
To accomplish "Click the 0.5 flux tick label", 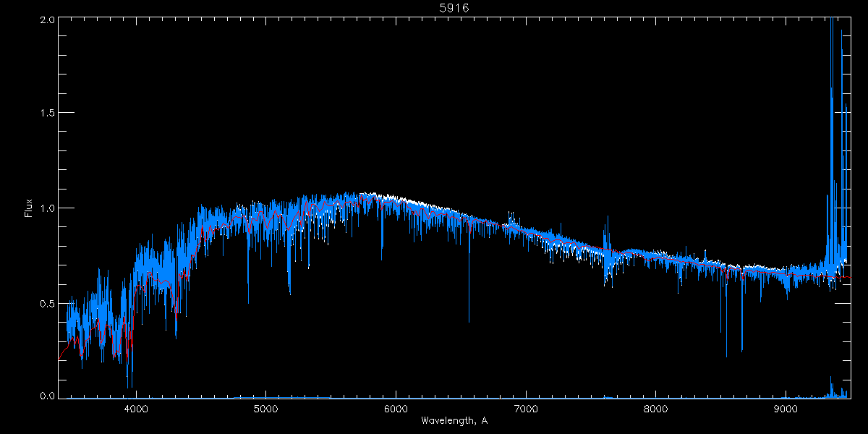I will pyautogui.click(x=47, y=303).
